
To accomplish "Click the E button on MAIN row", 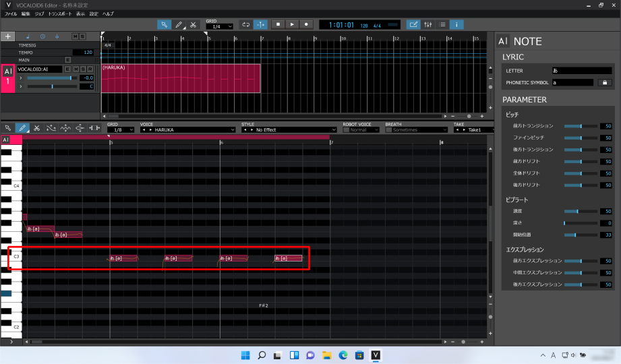I will (x=67, y=60).
